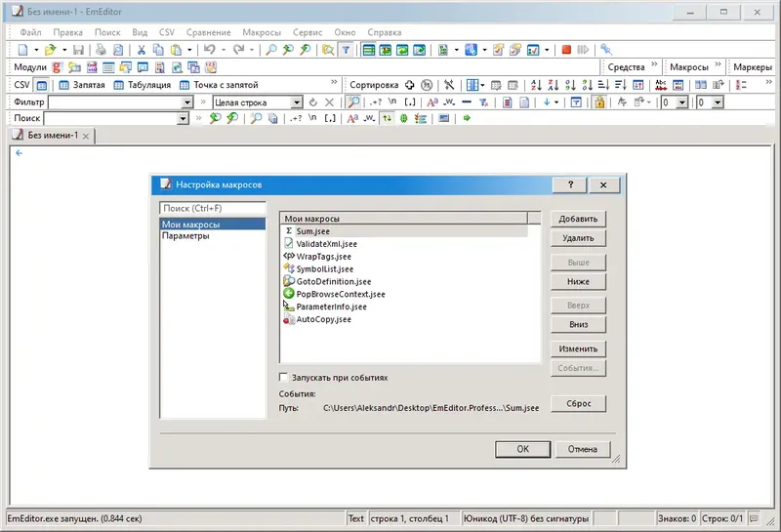Click the X abort filter icon

click(329, 102)
